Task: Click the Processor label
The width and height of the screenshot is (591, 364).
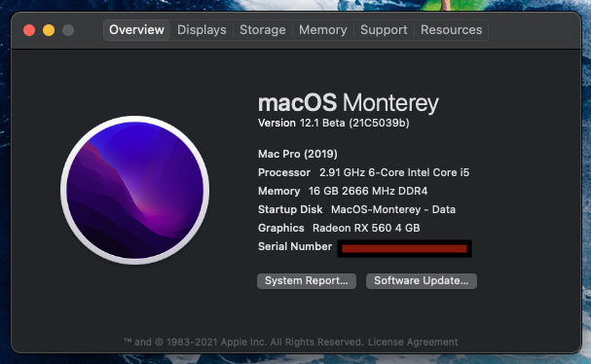Action: (284, 172)
